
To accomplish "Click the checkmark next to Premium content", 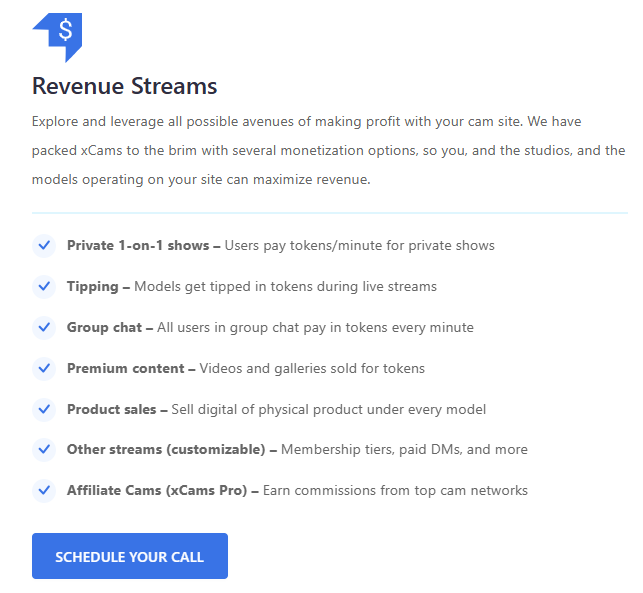I will [44, 369].
